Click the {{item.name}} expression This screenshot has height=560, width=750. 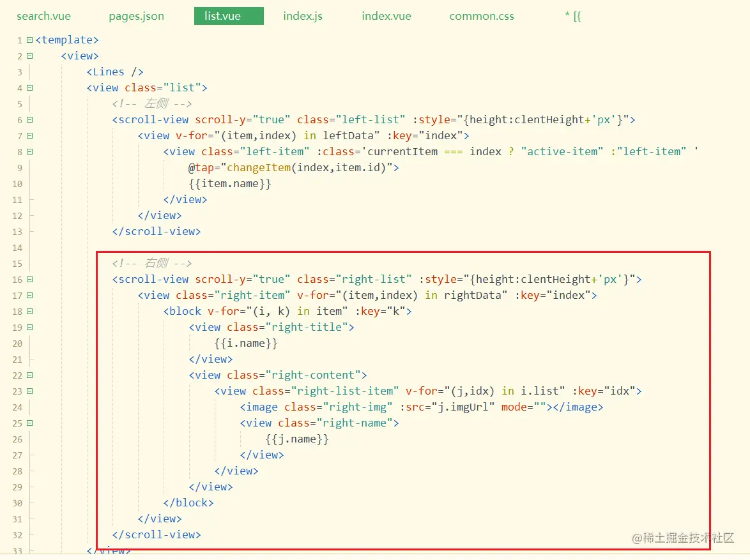click(230, 184)
